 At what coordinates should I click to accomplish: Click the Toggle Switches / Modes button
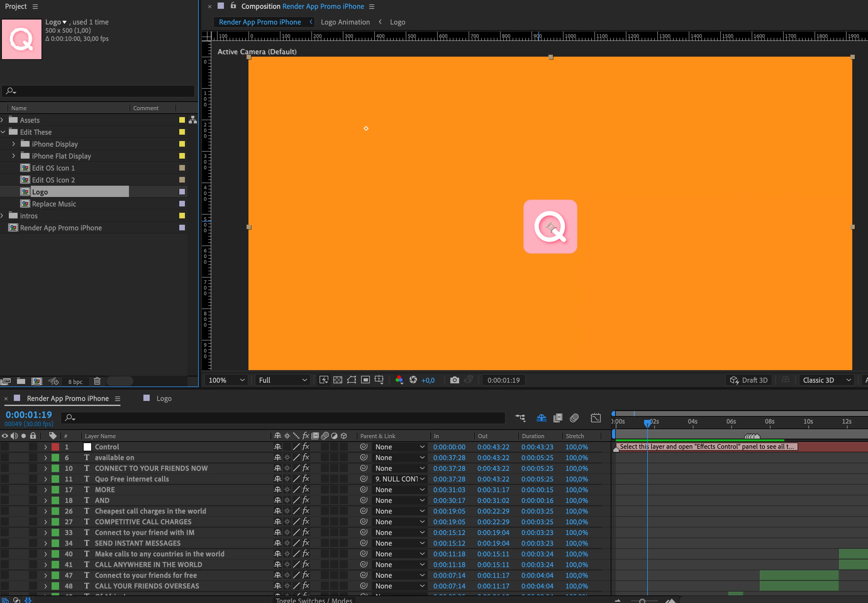coord(314,600)
